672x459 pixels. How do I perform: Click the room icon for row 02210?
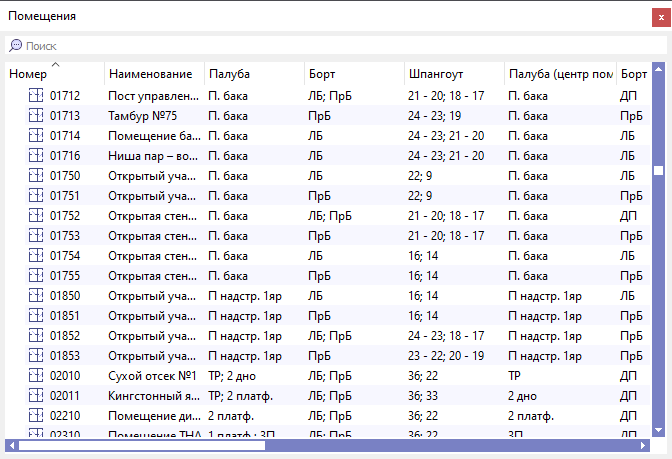(x=36, y=416)
